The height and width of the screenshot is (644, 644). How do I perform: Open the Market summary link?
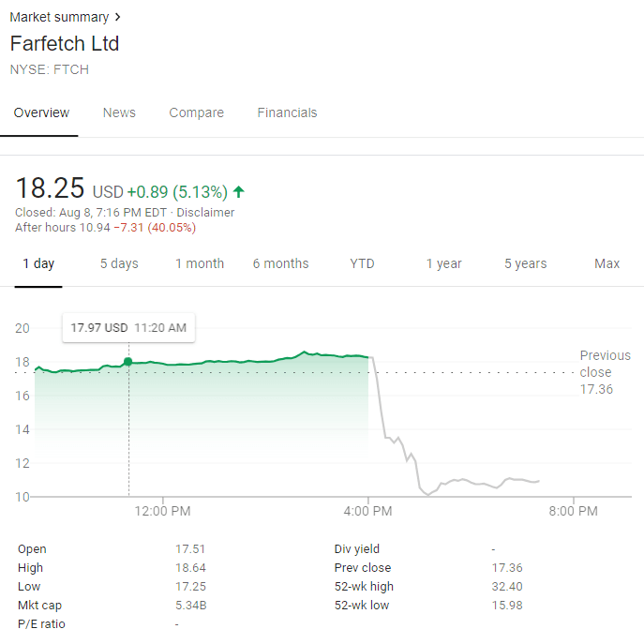point(58,17)
